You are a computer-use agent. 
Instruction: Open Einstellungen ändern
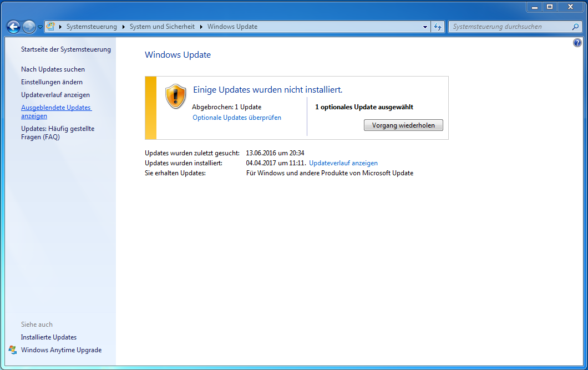[52, 82]
